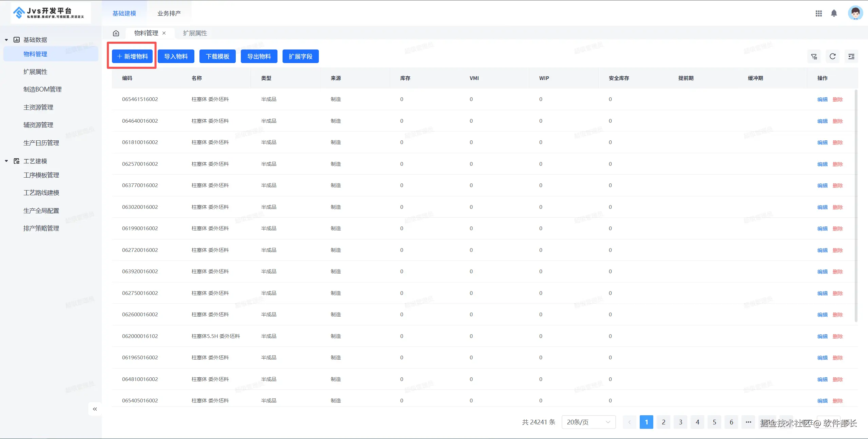Refresh the material table
This screenshot has height=439, width=868.
point(832,57)
